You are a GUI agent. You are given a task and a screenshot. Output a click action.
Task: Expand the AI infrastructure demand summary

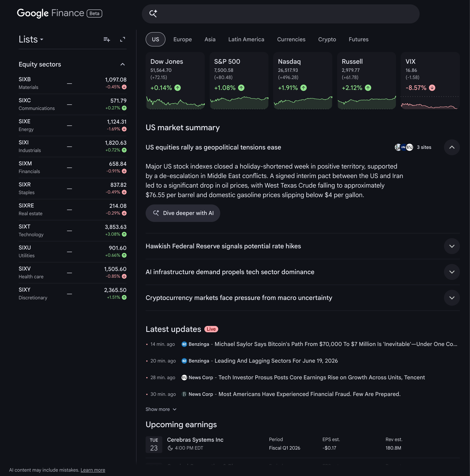click(x=452, y=272)
